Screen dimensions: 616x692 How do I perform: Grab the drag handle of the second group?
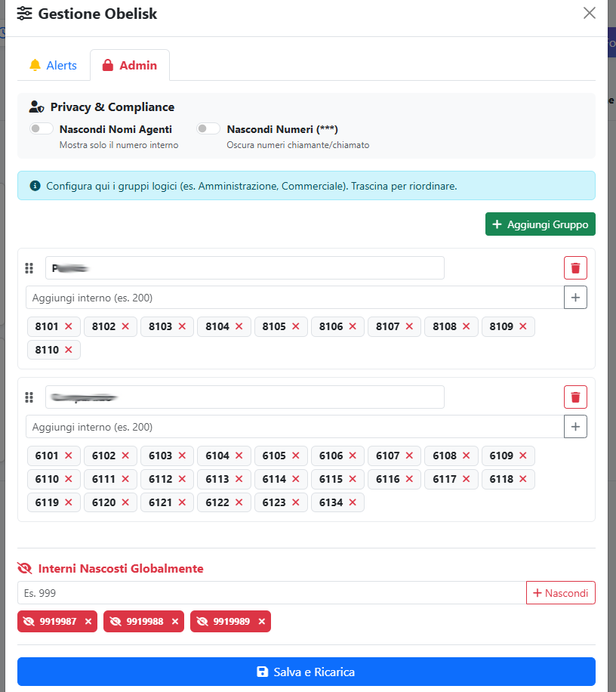pyautogui.click(x=29, y=397)
